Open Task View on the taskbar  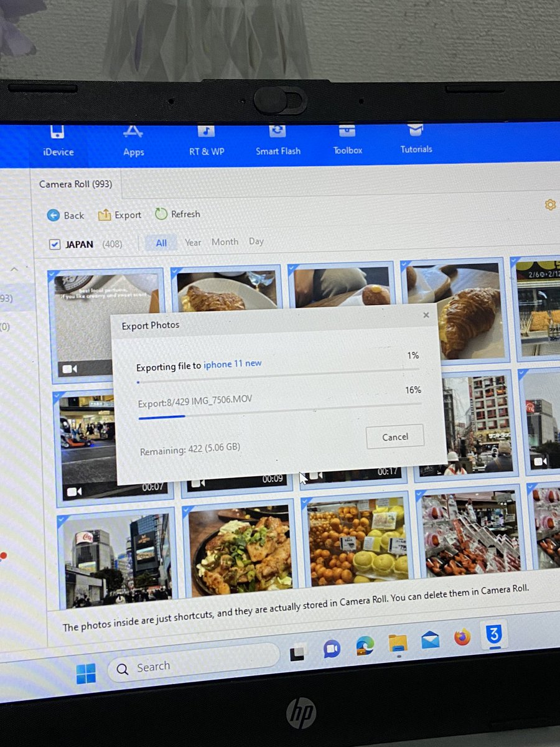coord(297,652)
